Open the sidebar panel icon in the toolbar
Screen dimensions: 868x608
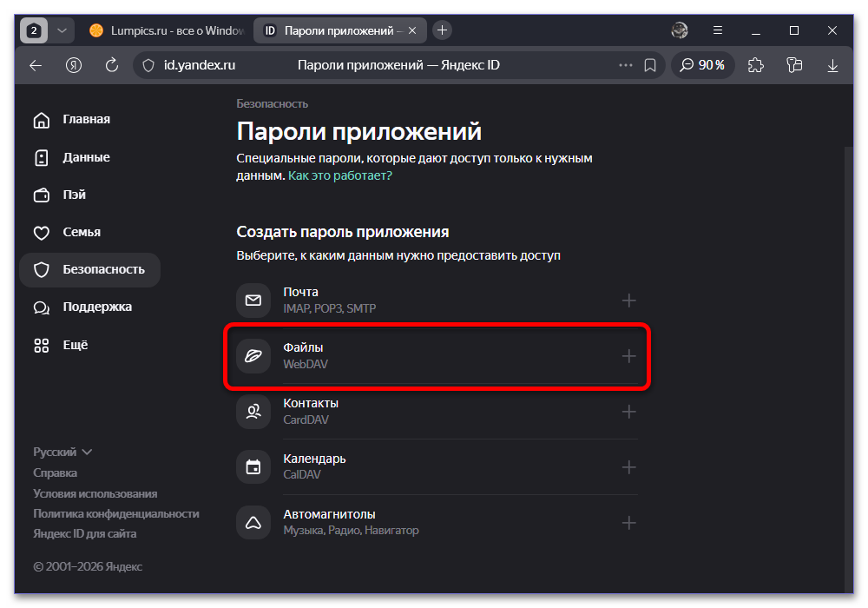point(794,65)
